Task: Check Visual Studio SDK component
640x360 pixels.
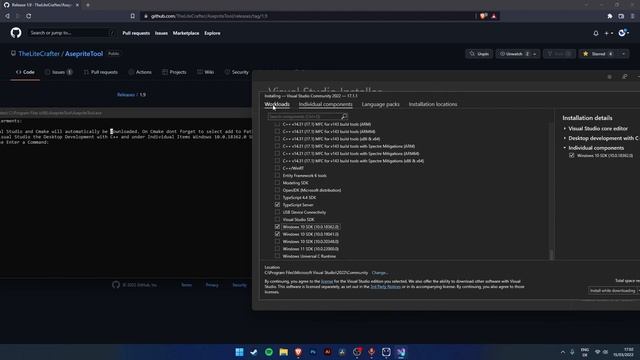Action: pyautogui.click(x=277, y=219)
